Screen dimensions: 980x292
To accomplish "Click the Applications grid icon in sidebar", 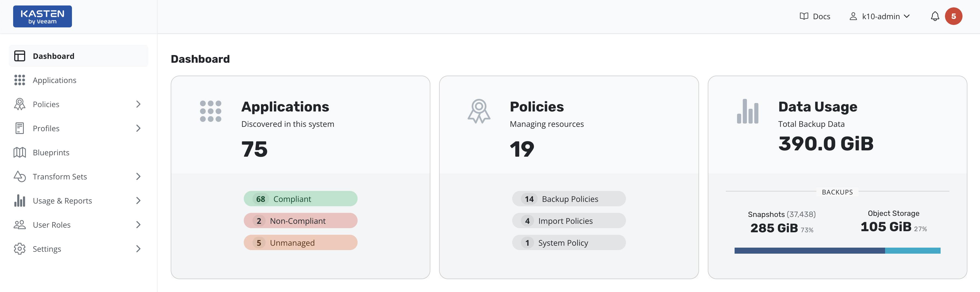I will 20,80.
